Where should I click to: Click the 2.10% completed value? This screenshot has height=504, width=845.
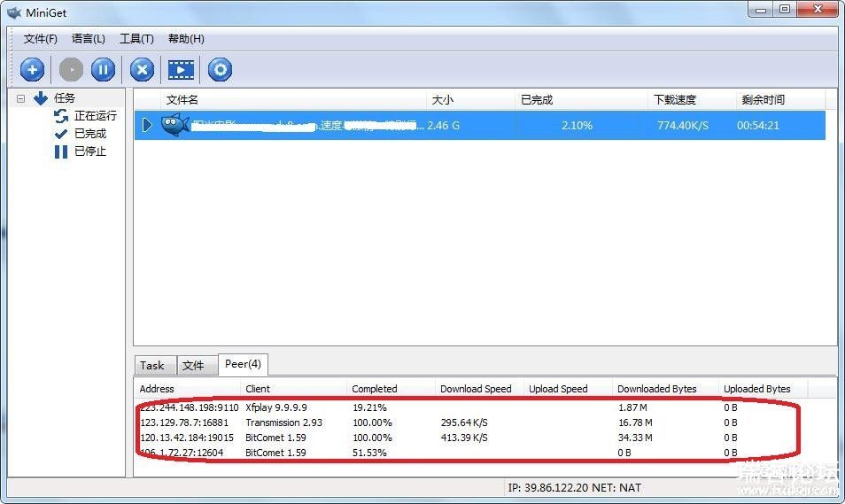tap(577, 126)
